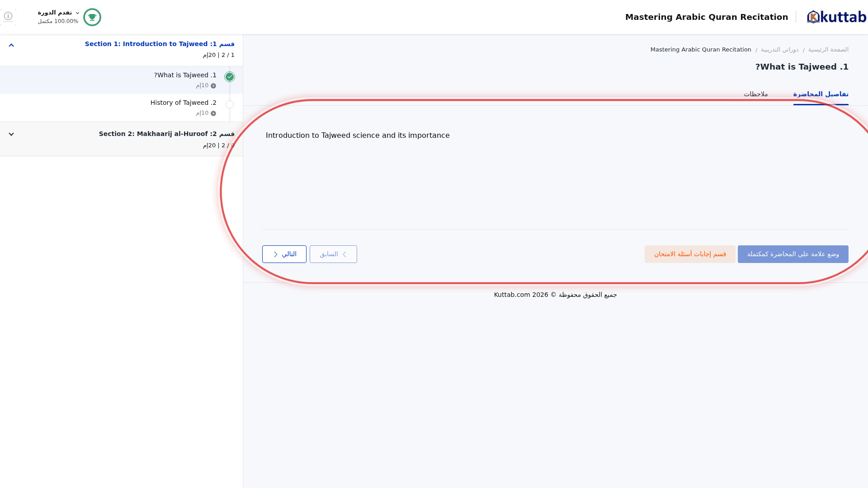
Task: Switch to lecture details tab (تفاصيل المحاضرة)
Action: [x=821, y=94]
